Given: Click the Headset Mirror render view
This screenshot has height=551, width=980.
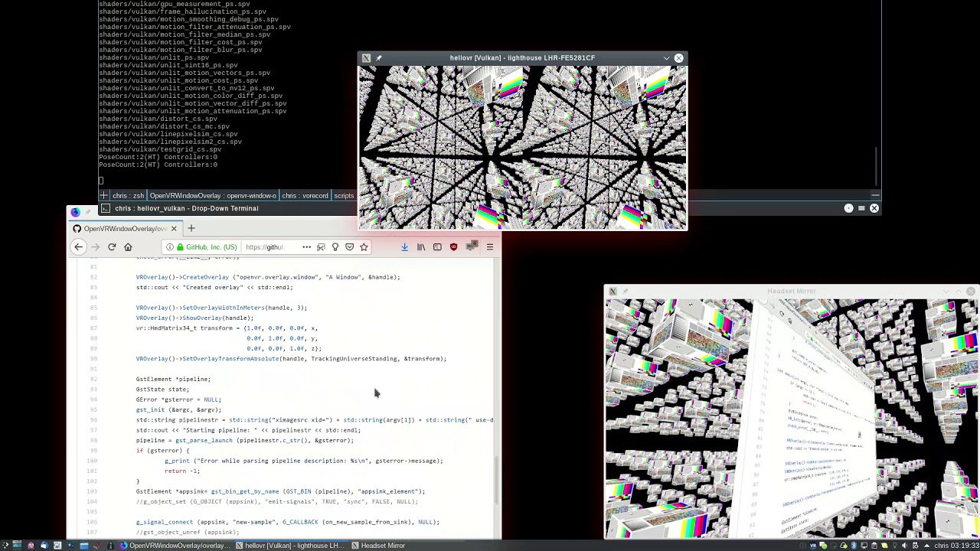Looking at the screenshot, I should 792,419.
